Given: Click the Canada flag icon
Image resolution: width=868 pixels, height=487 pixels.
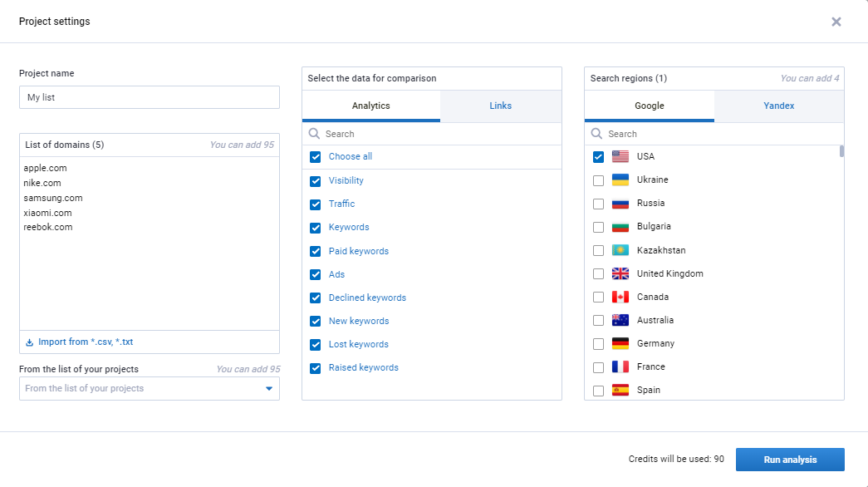Looking at the screenshot, I should [x=620, y=297].
